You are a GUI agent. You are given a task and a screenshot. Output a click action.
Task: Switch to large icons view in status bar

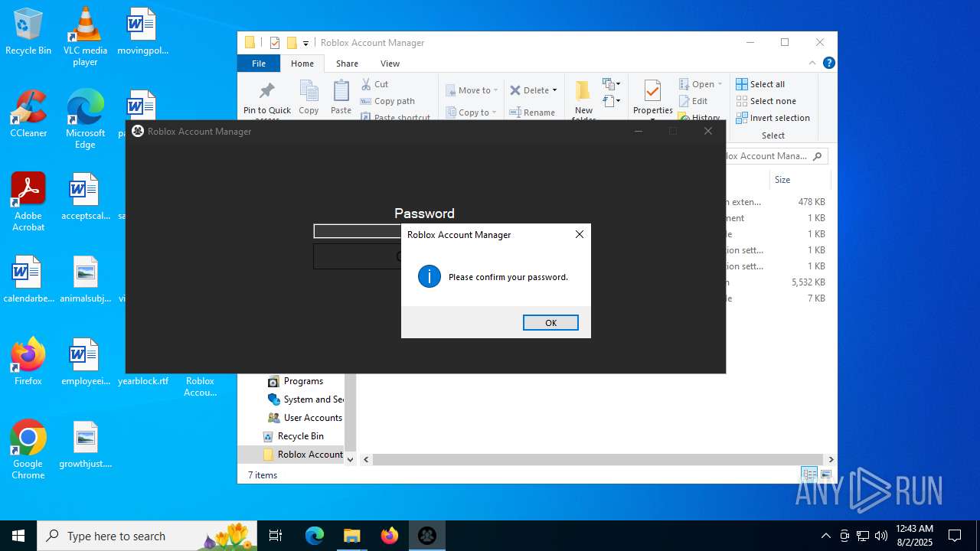[825, 474]
